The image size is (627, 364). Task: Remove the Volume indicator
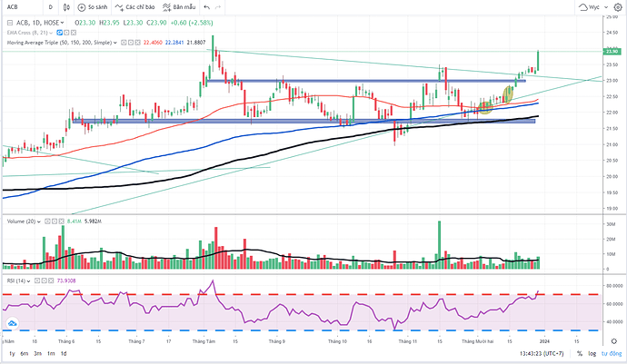click(61, 221)
